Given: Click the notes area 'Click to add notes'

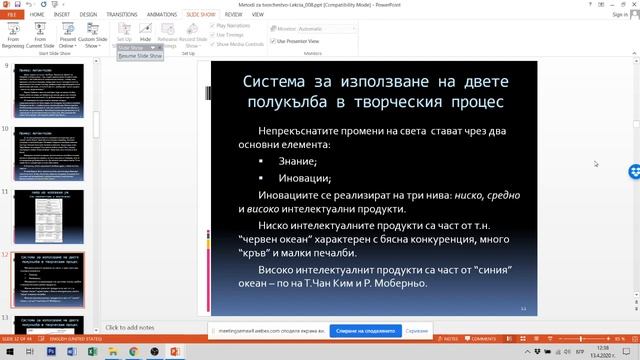Looking at the screenshot, I should tap(130, 327).
